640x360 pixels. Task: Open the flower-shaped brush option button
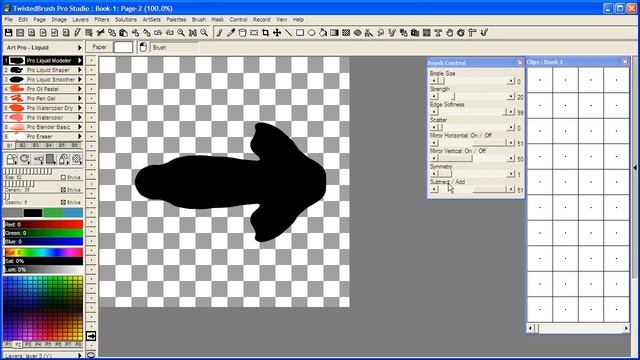click(77, 159)
